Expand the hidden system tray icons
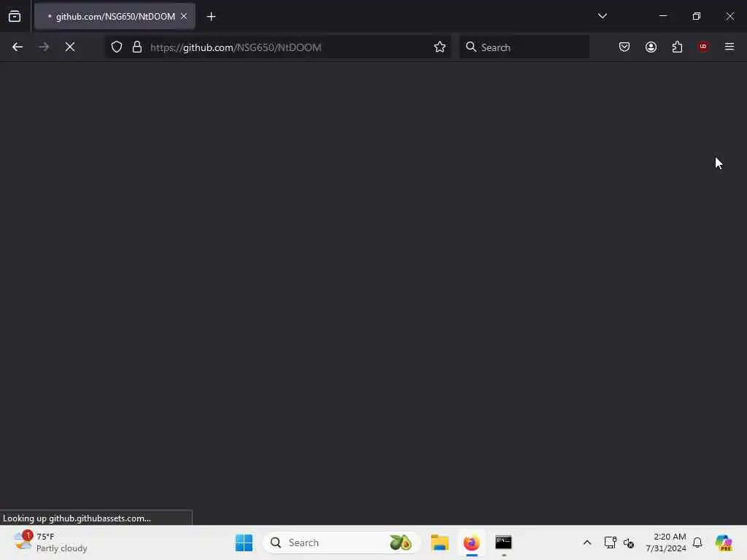747x560 pixels. coord(587,542)
